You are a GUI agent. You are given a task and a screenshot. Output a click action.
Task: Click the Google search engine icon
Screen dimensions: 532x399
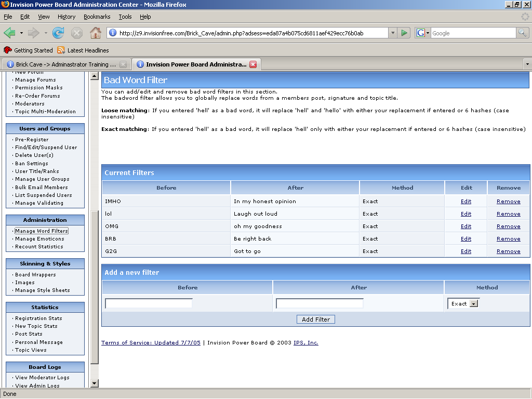coord(420,33)
